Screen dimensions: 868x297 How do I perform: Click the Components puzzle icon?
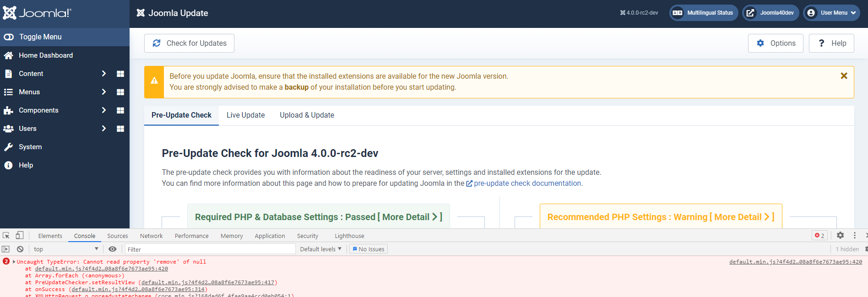tap(8, 110)
